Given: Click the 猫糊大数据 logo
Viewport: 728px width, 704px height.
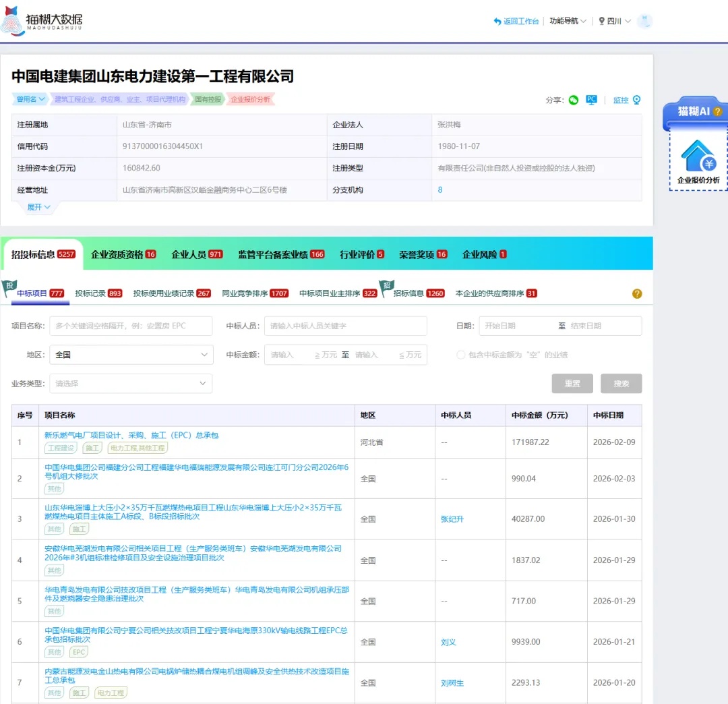Looking at the screenshot, I should [42, 21].
